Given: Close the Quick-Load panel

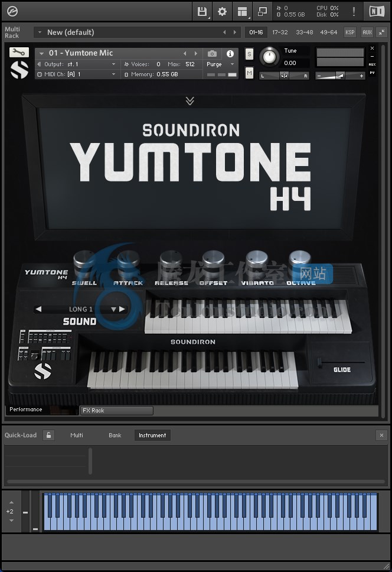Looking at the screenshot, I should pos(381,435).
